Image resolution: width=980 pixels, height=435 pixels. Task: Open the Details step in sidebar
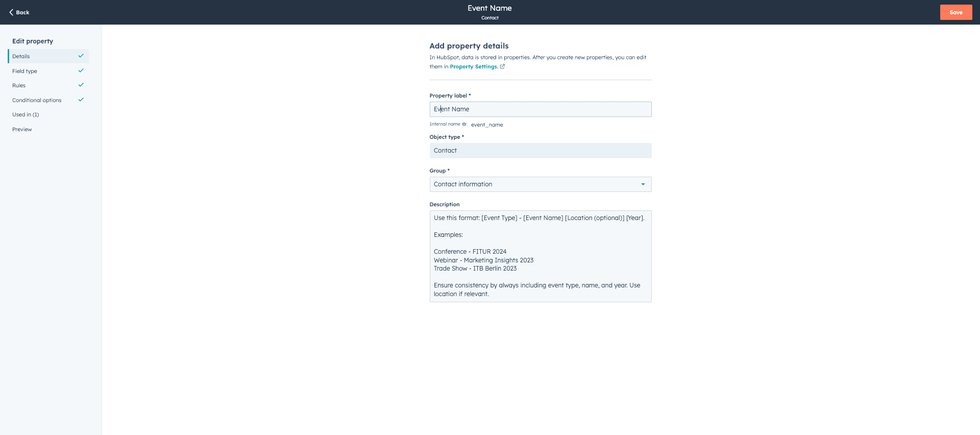pyautogui.click(x=48, y=56)
